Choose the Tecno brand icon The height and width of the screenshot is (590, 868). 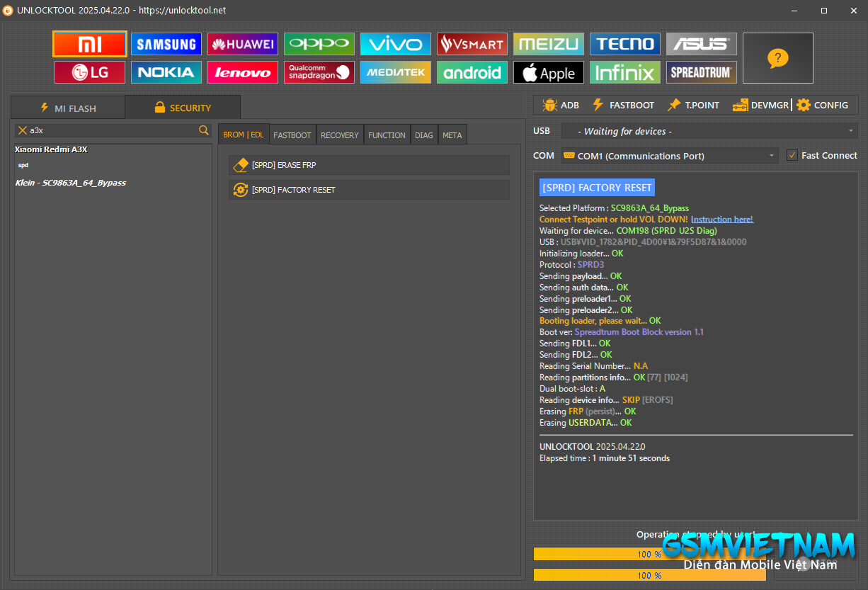pos(625,44)
